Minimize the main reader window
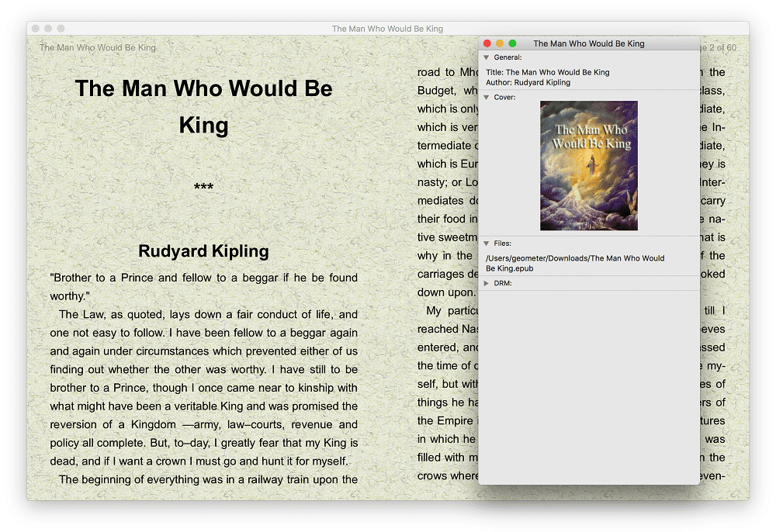The height and width of the screenshot is (532, 776). pyautogui.click(x=48, y=29)
